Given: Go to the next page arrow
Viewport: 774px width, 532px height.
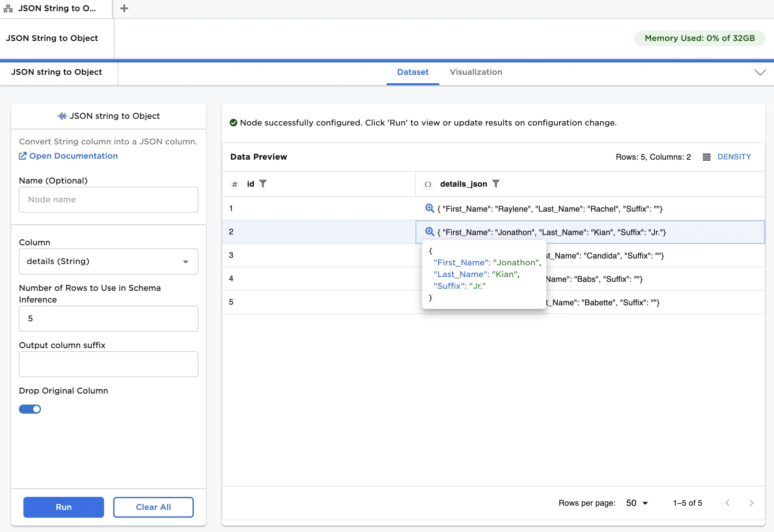Looking at the screenshot, I should click(x=751, y=503).
